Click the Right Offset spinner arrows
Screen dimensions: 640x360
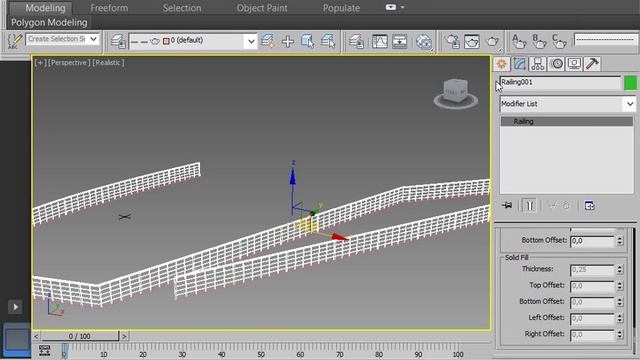[620, 335]
